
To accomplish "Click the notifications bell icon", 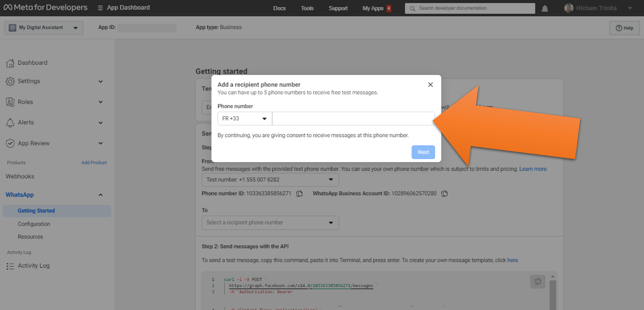I will [x=544, y=8].
